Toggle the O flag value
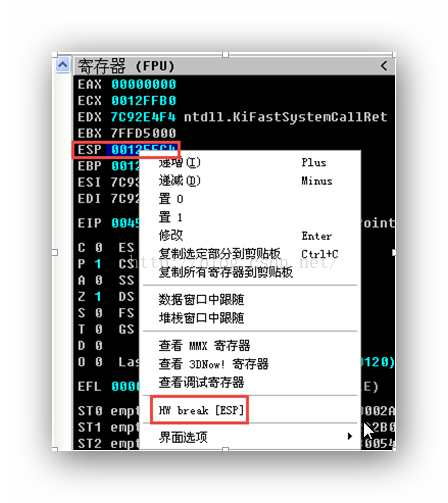448x503 pixels. (x=98, y=362)
